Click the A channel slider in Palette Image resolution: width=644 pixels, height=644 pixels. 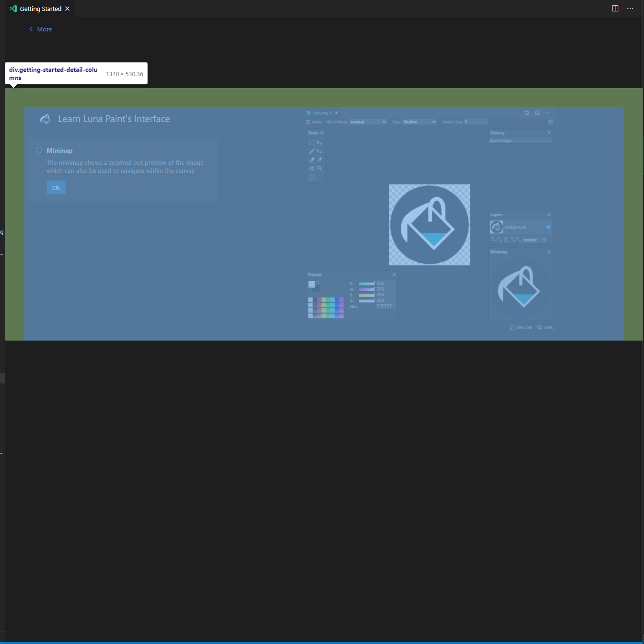pyautogui.click(x=367, y=301)
